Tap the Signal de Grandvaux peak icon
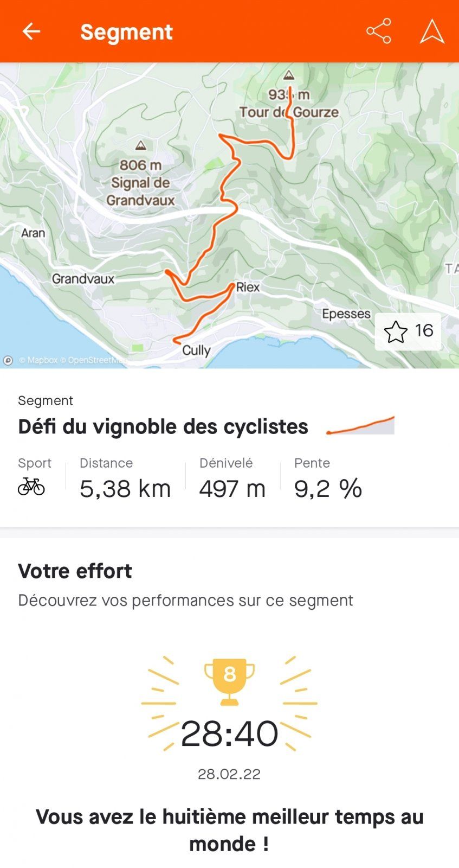This screenshot has height=868, width=459. [141, 145]
